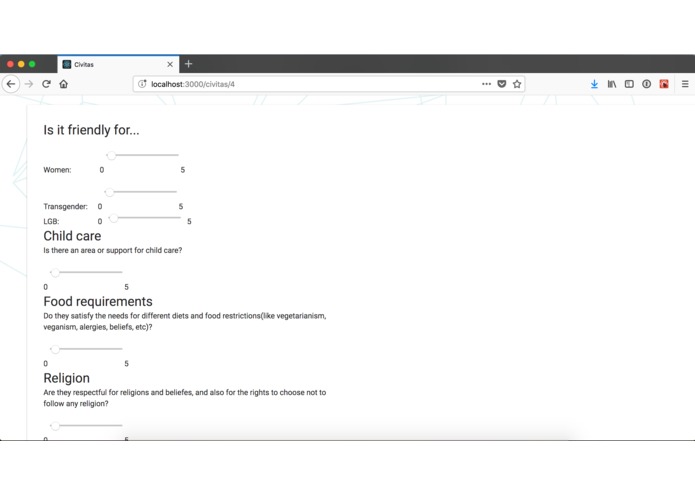
Task: Adjust the Transgender friendliness slider
Action: tap(141, 192)
